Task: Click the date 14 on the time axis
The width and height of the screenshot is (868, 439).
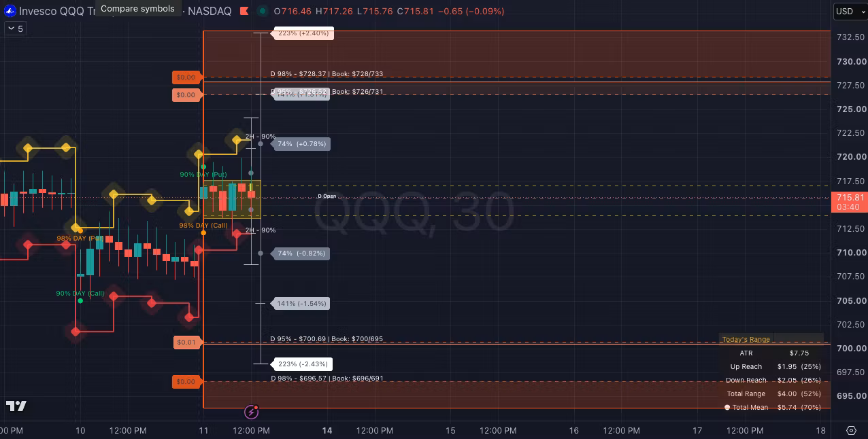Action: (327, 430)
